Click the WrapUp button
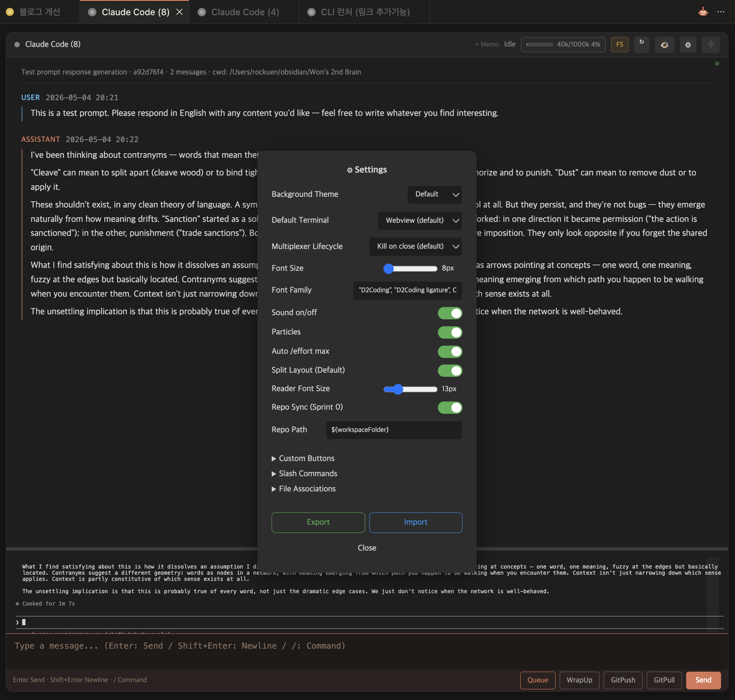Viewport: 735px width, 700px height. pyautogui.click(x=579, y=680)
